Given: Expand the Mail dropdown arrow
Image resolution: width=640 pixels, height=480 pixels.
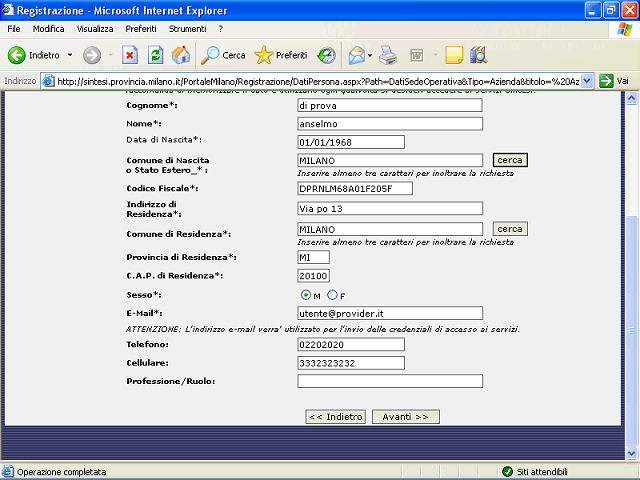Looking at the screenshot, I should click(x=370, y=55).
